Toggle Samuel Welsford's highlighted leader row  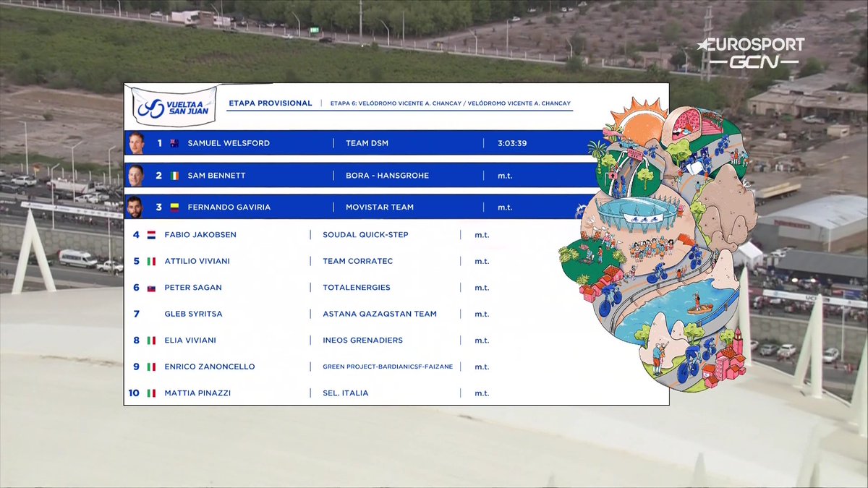point(362,143)
